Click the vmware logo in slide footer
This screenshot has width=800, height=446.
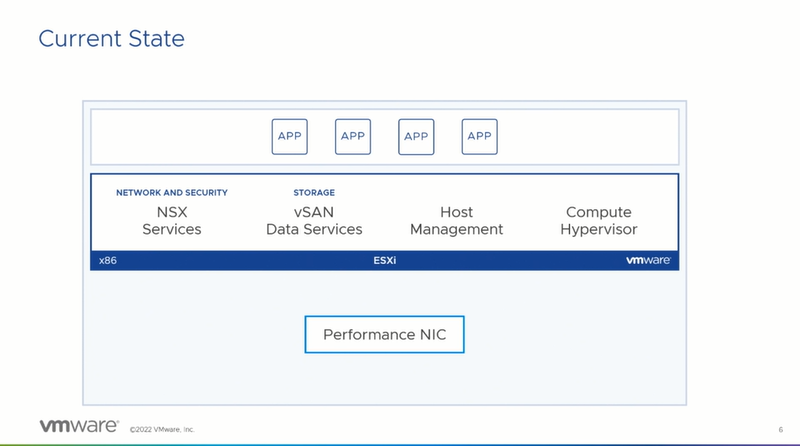[x=79, y=426]
